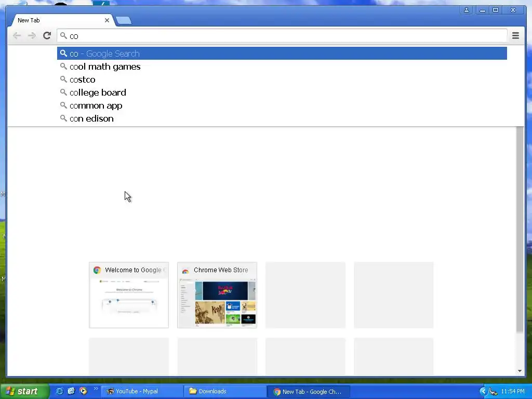Focus the address bar containing 'co'
This screenshot has width=532, height=399.
coord(282,36)
